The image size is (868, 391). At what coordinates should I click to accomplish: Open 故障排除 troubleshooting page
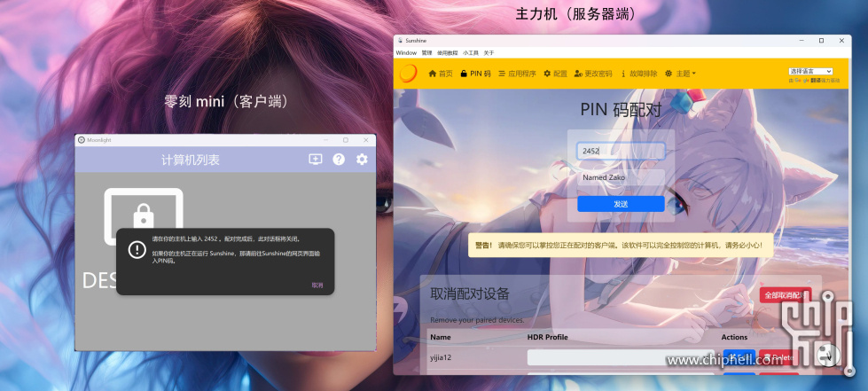coord(639,74)
